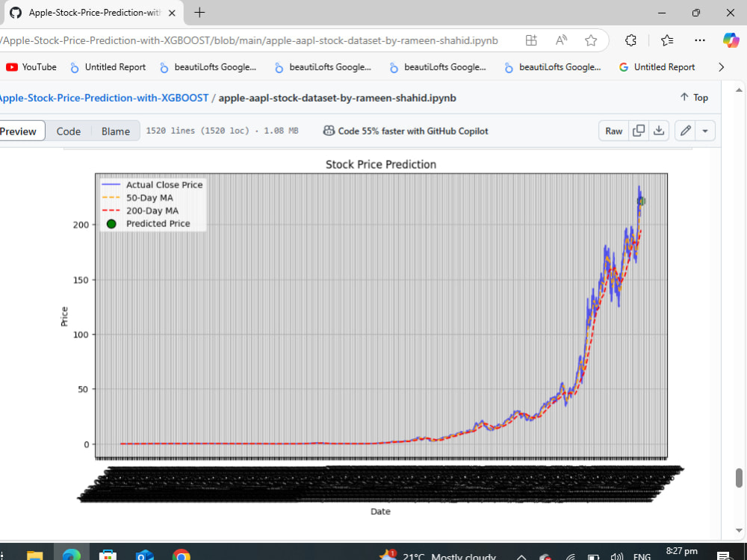Open the Raw file view
747x560 pixels.
(x=613, y=131)
